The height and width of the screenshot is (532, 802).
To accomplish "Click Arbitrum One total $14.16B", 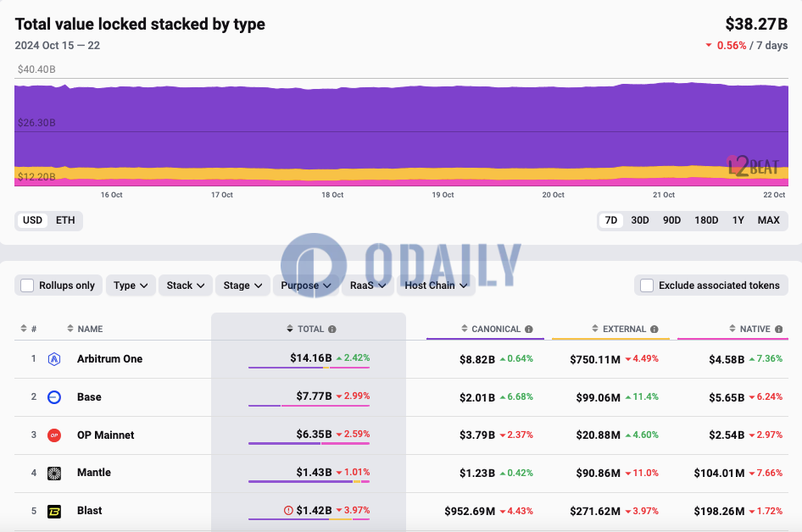I will pos(311,357).
